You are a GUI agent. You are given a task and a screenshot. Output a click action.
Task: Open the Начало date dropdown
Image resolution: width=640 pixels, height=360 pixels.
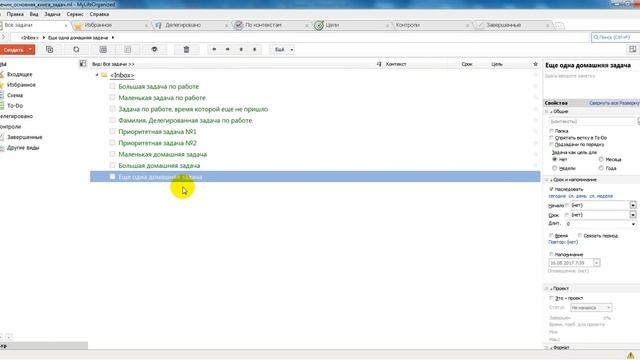pyautogui.click(x=633, y=205)
